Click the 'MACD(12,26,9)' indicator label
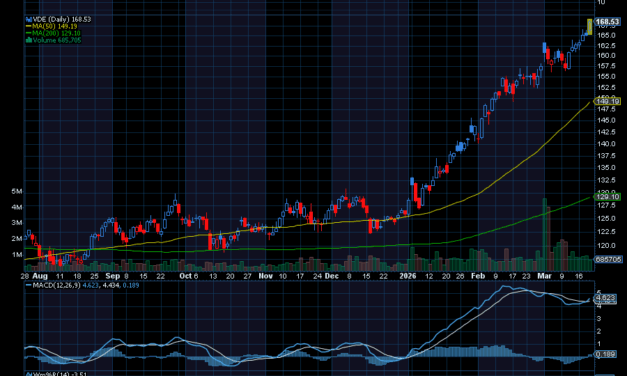Screen dimensions: 627x376 click(56, 285)
